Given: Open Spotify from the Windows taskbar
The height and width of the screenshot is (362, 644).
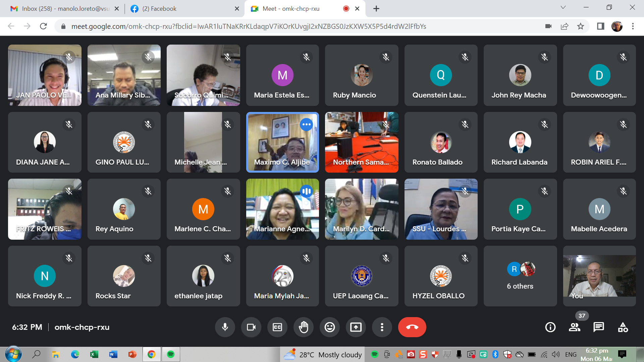Looking at the screenshot, I should coord(171,354).
